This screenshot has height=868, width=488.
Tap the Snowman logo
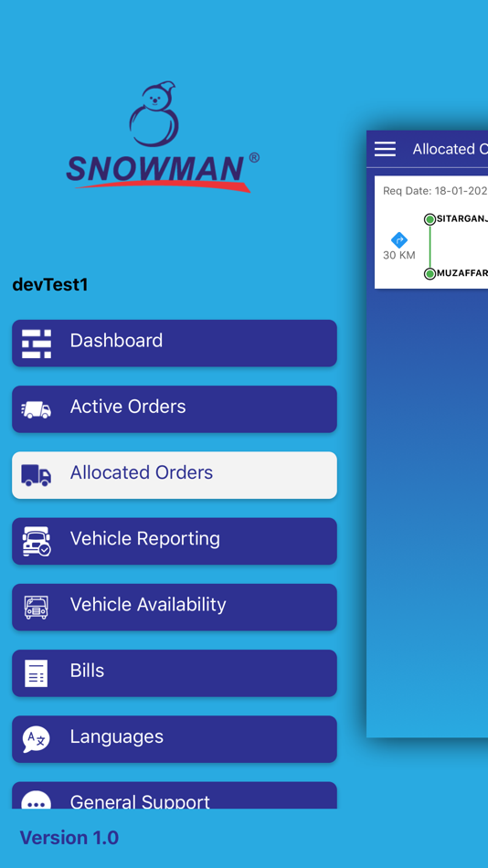[x=163, y=137]
